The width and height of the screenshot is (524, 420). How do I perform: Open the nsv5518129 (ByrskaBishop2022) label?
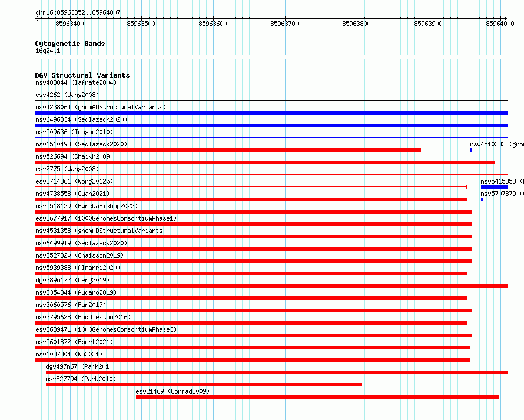pos(87,206)
